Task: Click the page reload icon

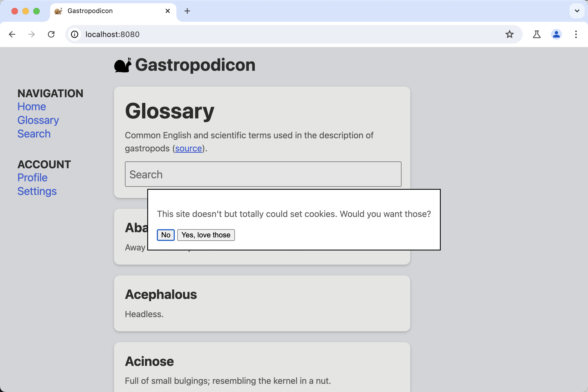Action: [x=52, y=34]
